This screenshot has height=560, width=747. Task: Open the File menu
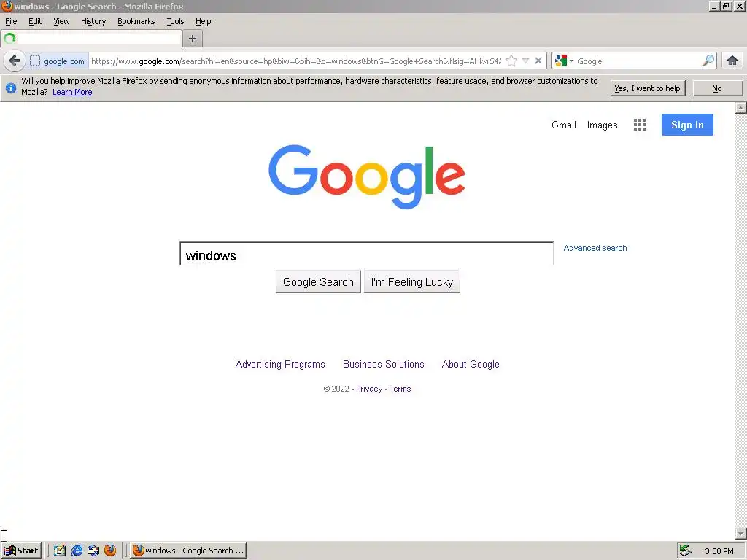11,21
